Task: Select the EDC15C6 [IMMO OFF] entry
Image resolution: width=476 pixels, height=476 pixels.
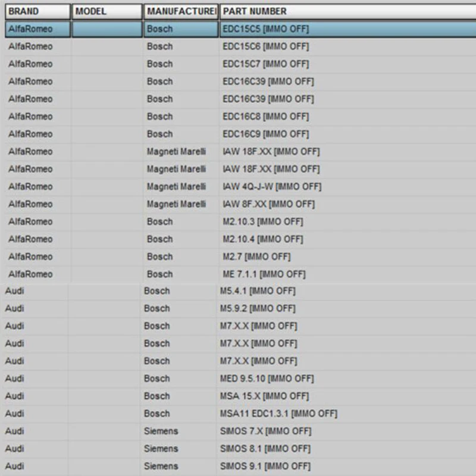Action: (265, 47)
